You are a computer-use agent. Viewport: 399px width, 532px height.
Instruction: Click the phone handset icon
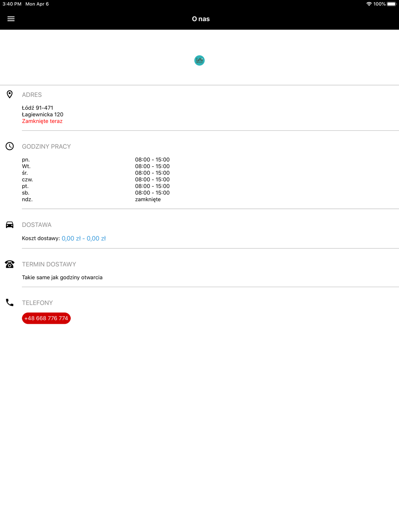point(10,303)
